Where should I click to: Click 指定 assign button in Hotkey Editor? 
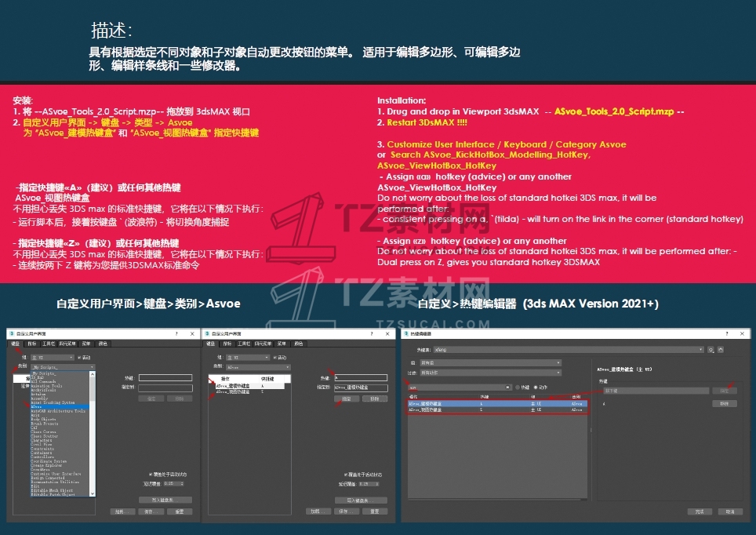pyautogui.click(x=725, y=391)
